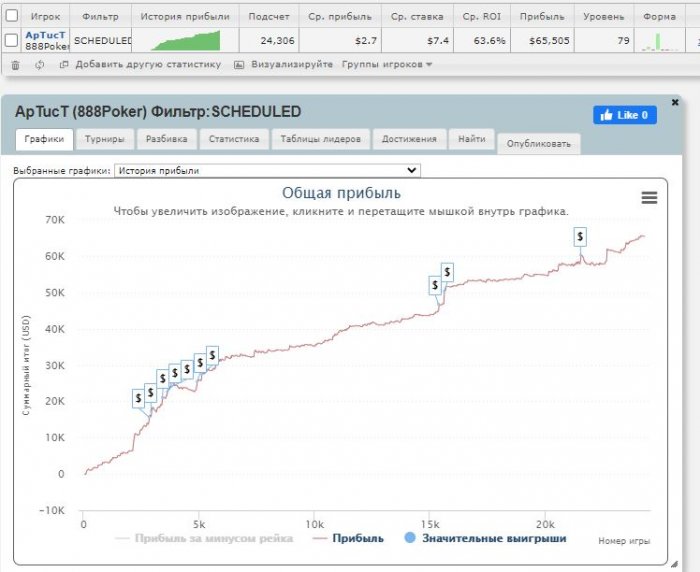Image resolution: width=700 pixels, height=572 pixels.
Task: Click the visualize picture icon
Action: pos(239,65)
